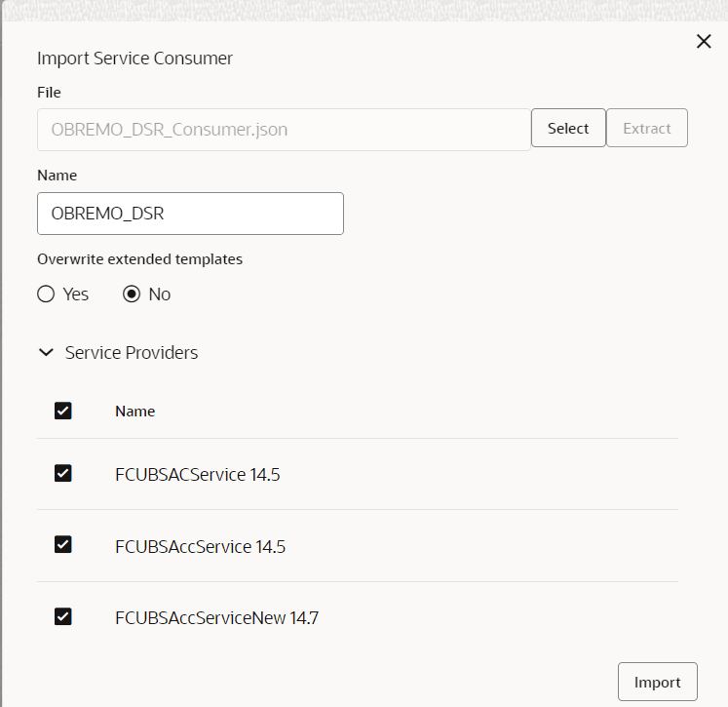This screenshot has height=707, width=728.
Task: Uncheck the FCUBSACService 14.5 checkbox
Action: (63, 474)
